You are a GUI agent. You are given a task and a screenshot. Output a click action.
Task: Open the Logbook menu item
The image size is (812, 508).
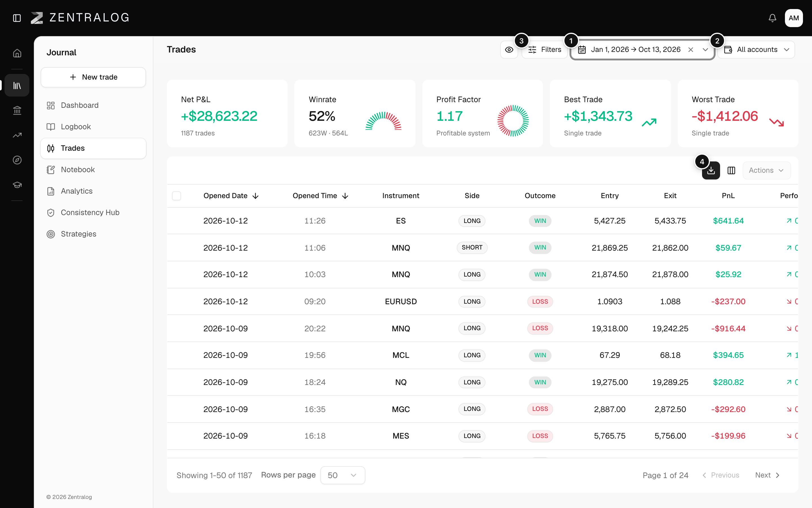click(93, 127)
